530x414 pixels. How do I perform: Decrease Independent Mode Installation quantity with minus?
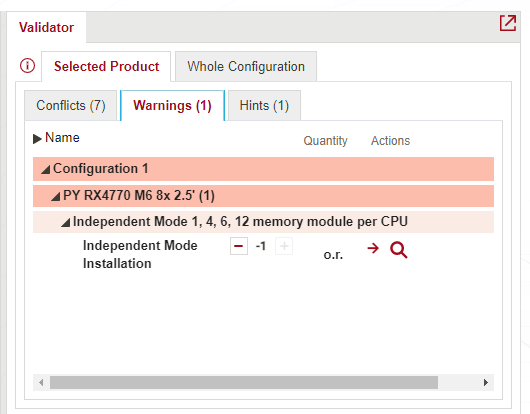click(x=239, y=246)
